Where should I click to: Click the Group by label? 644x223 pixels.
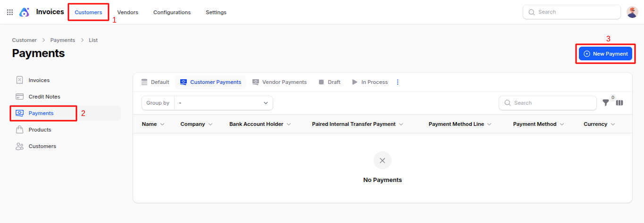pos(158,103)
